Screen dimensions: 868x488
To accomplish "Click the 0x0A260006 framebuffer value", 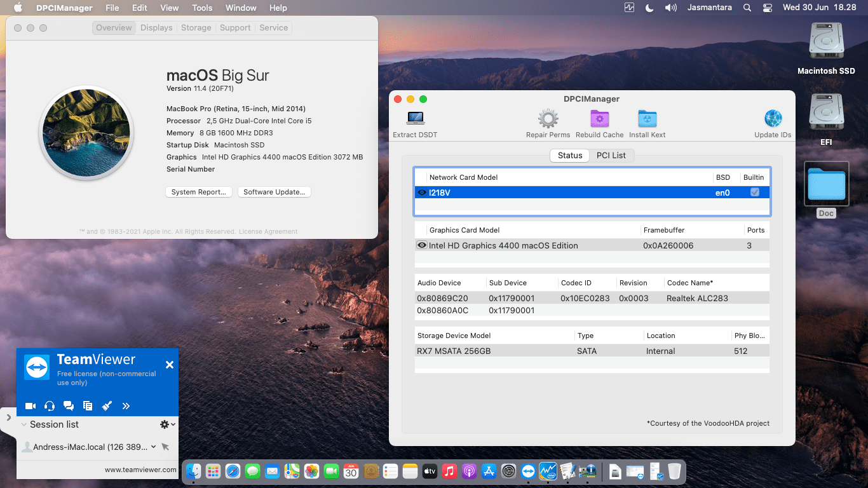I will pos(668,245).
